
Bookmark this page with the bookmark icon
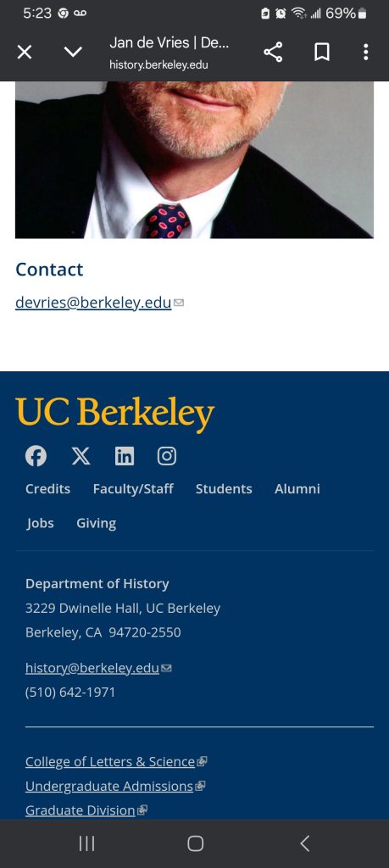[x=321, y=52]
